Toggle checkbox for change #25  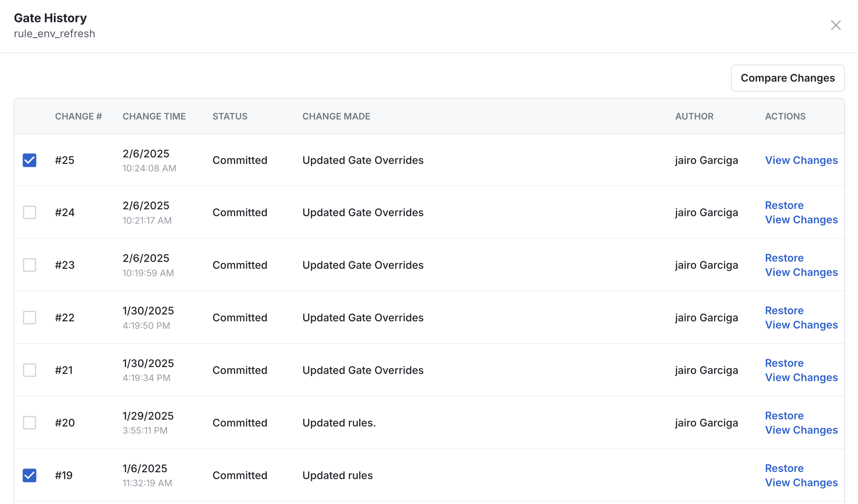pyautogui.click(x=29, y=159)
